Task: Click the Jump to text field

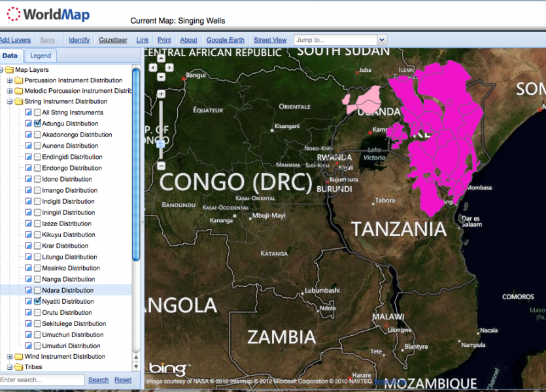Action: click(x=335, y=40)
